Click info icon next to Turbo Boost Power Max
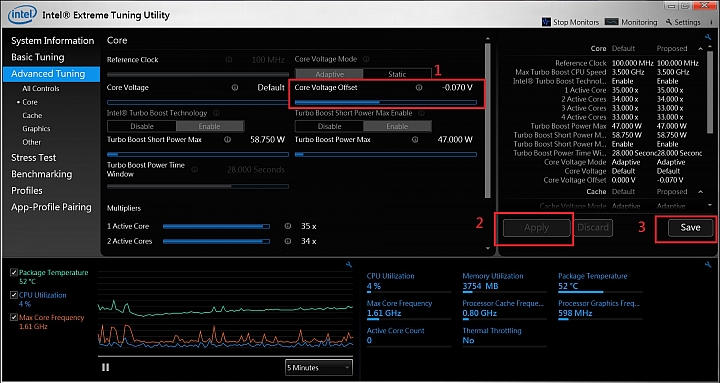 point(415,140)
